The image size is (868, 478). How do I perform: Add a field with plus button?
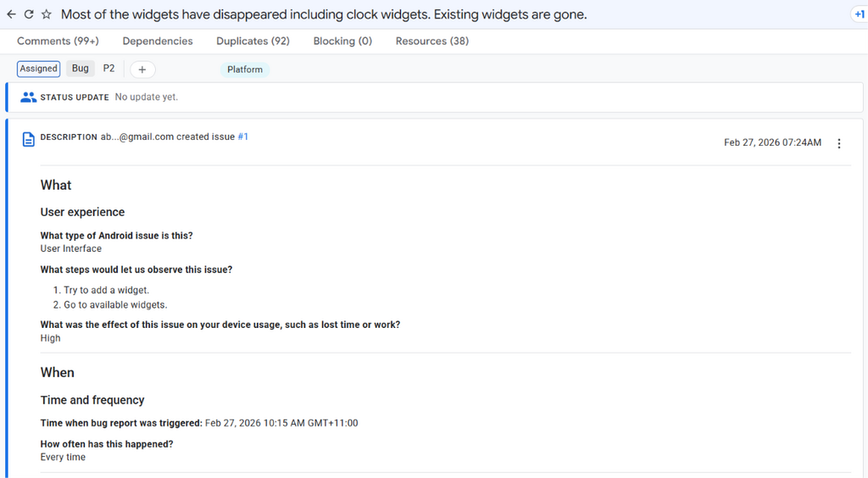coord(142,69)
